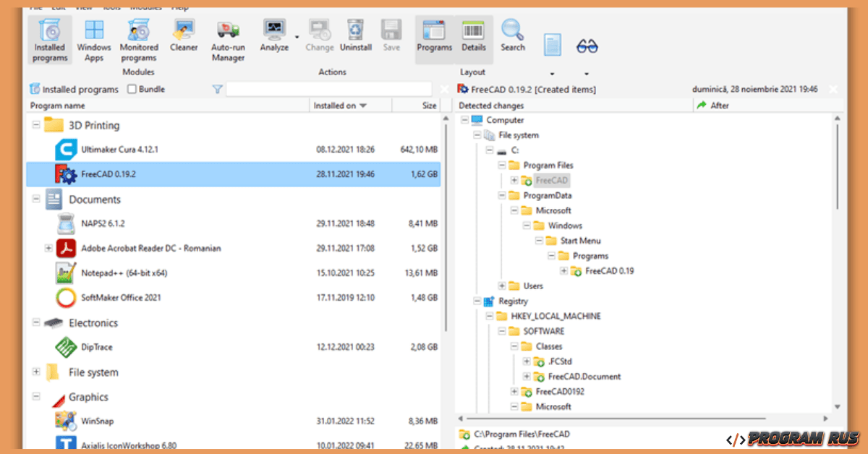Open the filter funnel icon
This screenshot has height=454, width=868.
click(217, 88)
